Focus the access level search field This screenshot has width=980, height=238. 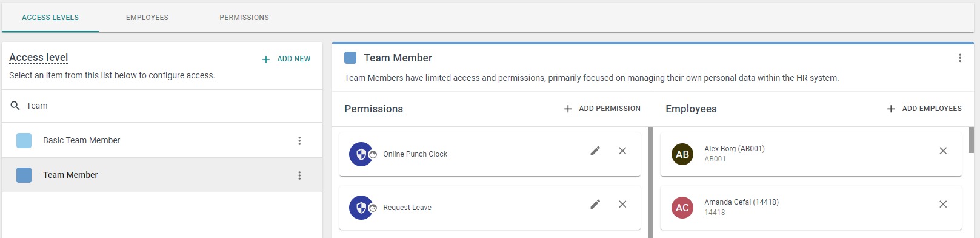(x=162, y=106)
